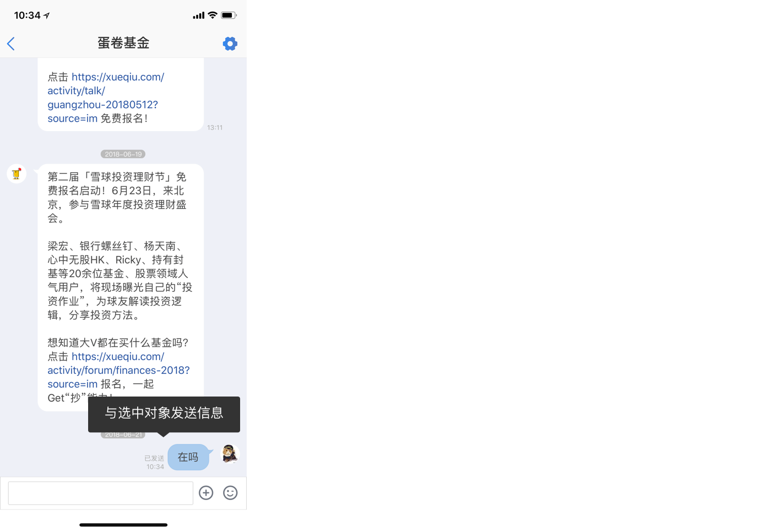Tap the sender avatar beside 在吗
This screenshot has width=771, height=532.
pos(230,454)
